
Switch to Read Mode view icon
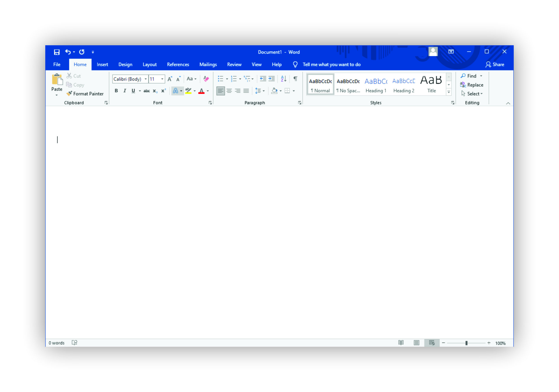[401, 343]
